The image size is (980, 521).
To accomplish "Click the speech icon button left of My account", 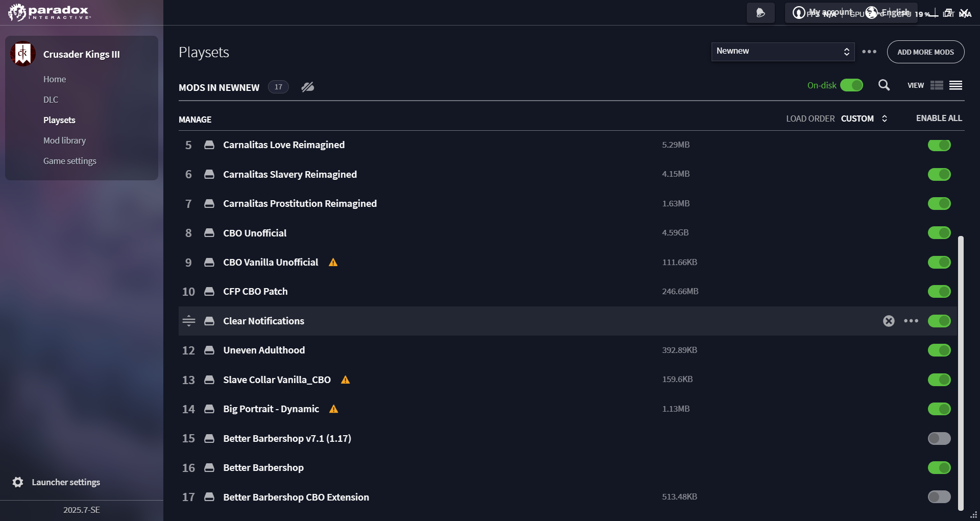I will click(x=761, y=13).
